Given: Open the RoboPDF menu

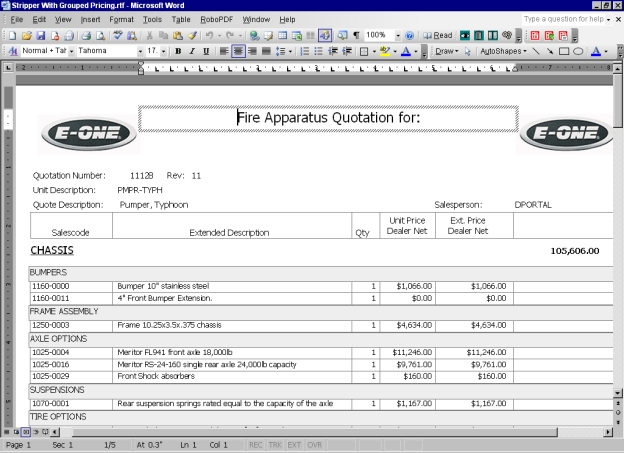Looking at the screenshot, I should coord(216,20).
